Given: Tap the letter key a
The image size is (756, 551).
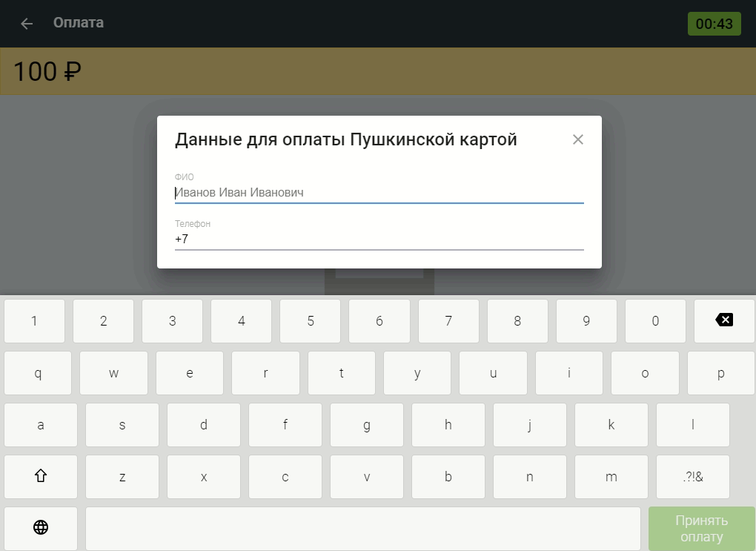Looking at the screenshot, I should (41, 425).
